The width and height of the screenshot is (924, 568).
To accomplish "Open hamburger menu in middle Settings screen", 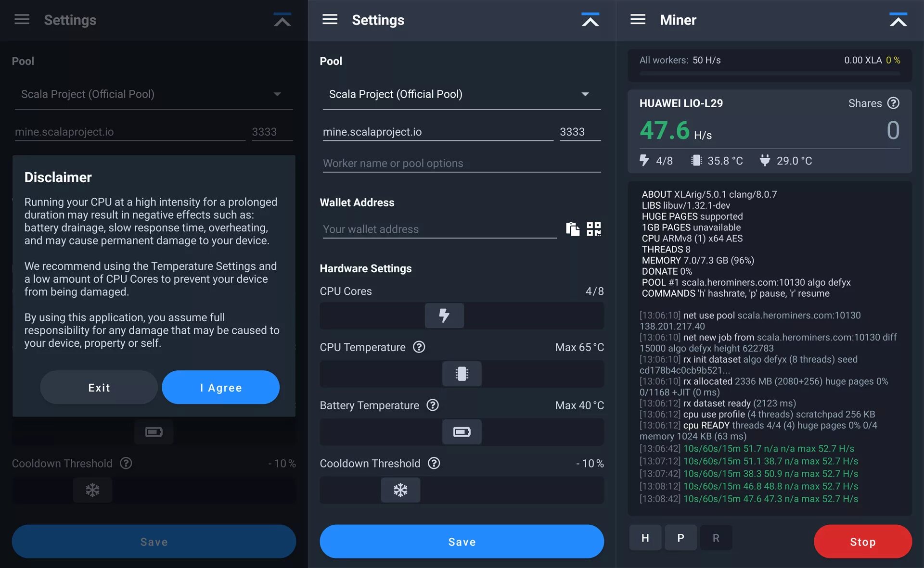I will 330,19.
